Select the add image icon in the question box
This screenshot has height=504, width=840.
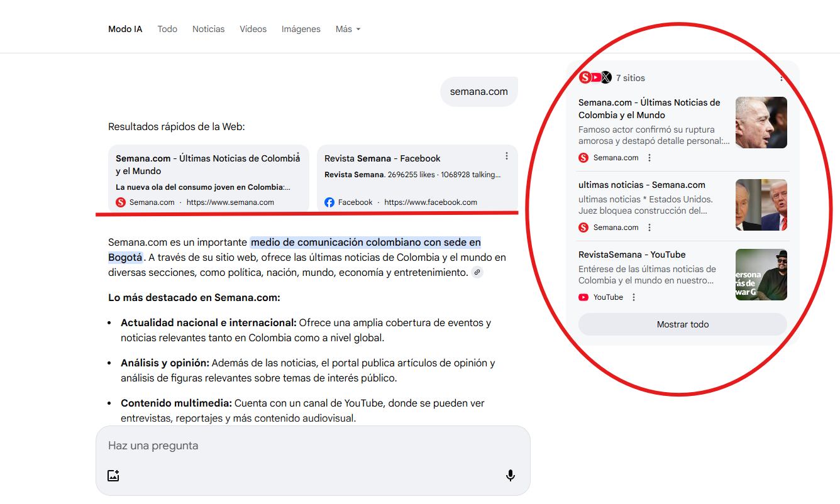coord(113,475)
